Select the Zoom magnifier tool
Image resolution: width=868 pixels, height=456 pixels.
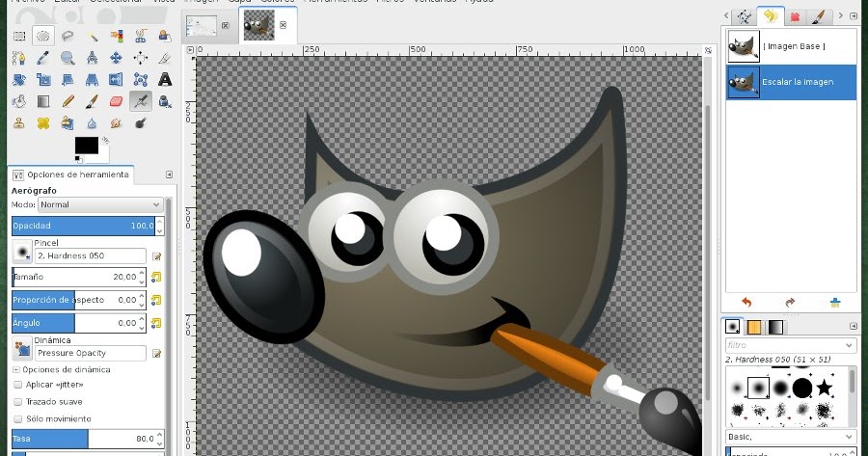pos(68,58)
